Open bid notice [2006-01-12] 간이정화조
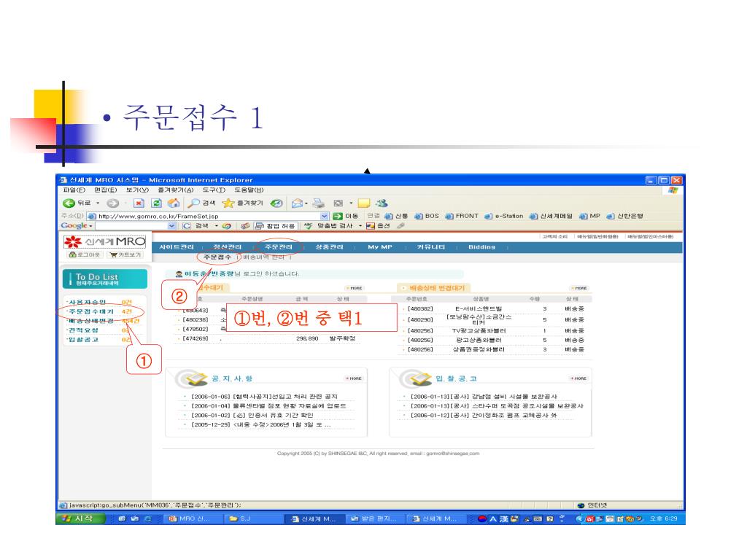This screenshot has width=747, height=560. tap(483, 415)
